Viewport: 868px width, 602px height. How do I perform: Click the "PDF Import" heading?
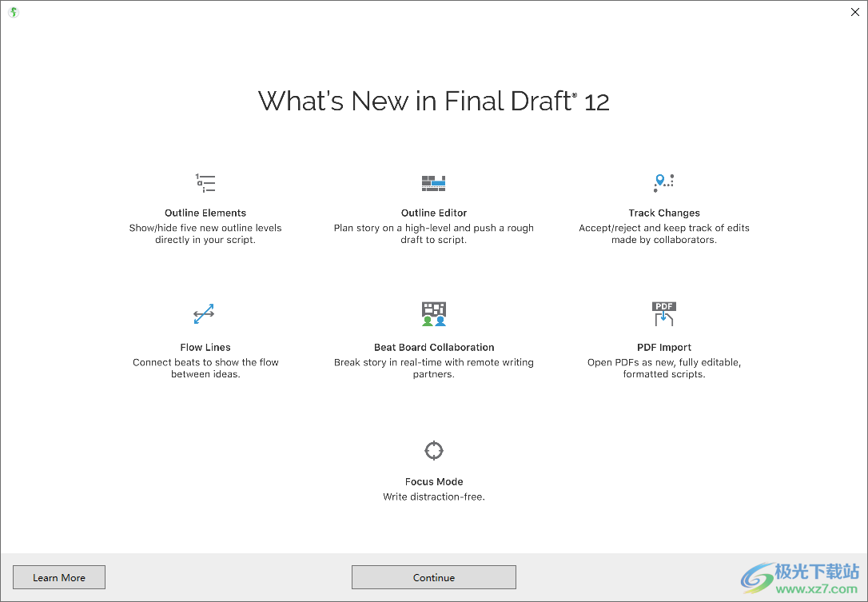coord(664,347)
